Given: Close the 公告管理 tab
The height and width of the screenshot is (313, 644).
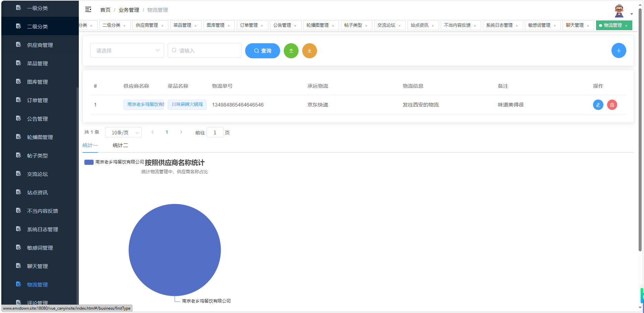Looking at the screenshot, I should [x=295, y=25].
